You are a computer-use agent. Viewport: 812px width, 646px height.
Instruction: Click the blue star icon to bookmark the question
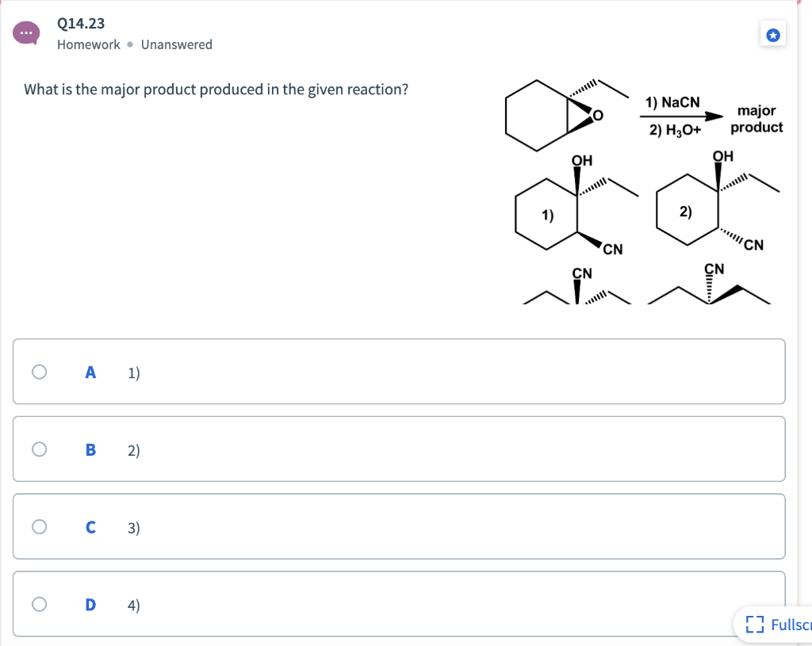coord(772,34)
